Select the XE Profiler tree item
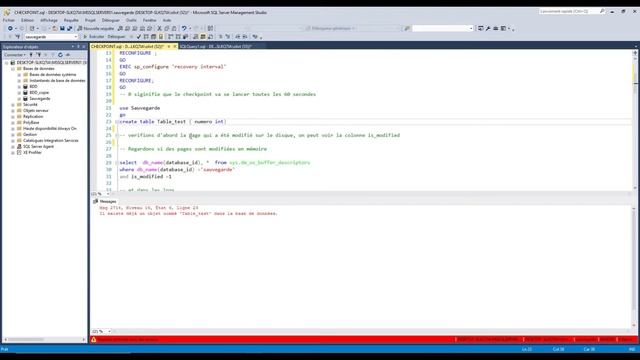Screen dimensions: 640x360 pyautogui.click(x=32, y=152)
